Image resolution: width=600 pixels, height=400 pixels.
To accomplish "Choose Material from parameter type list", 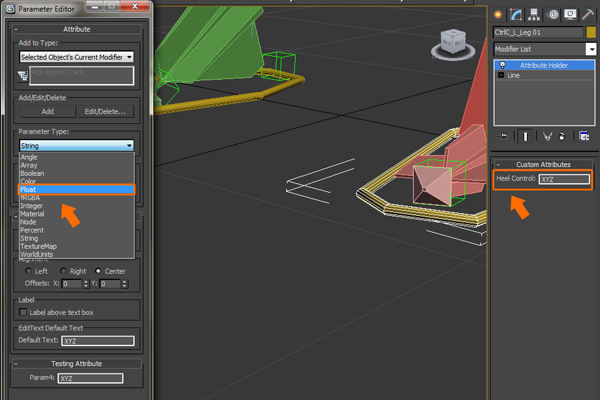I will 77,214.
